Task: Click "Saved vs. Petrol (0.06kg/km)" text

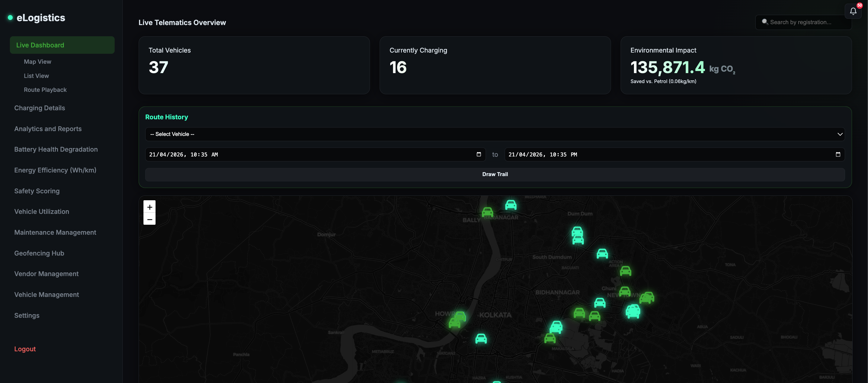Action: point(663,82)
